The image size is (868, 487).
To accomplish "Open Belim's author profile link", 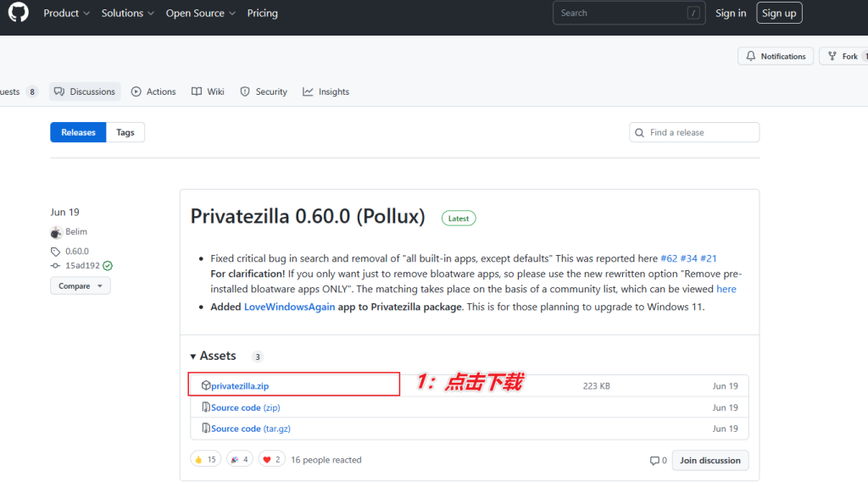I will 76,231.
